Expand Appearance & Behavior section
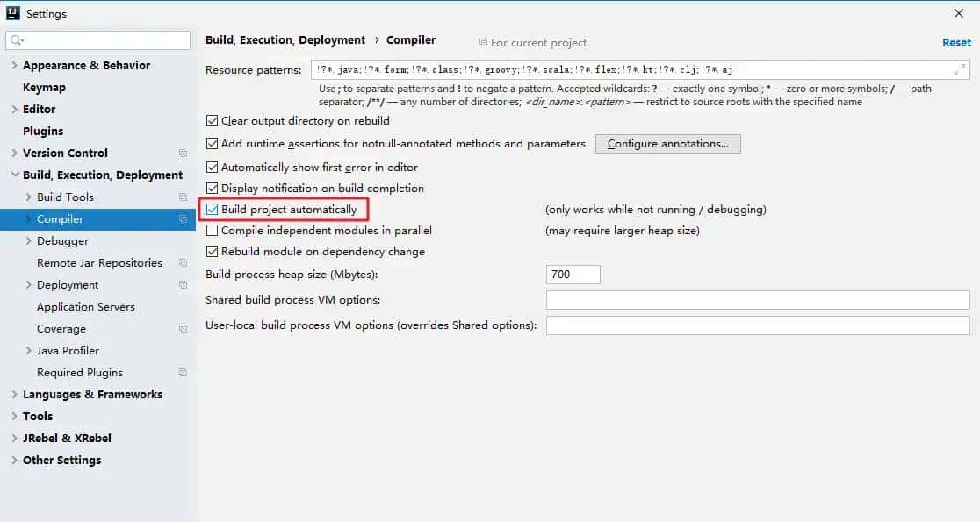This screenshot has width=980, height=522. click(x=14, y=65)
